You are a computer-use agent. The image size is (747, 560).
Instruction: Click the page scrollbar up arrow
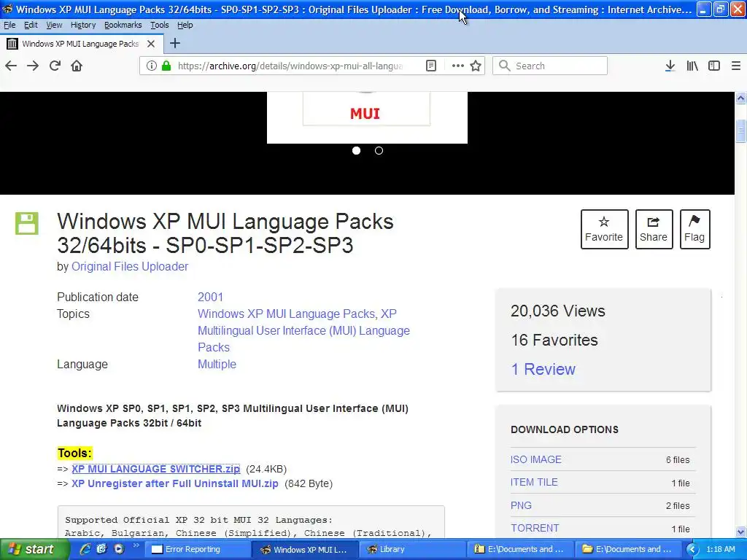point(740,98)
